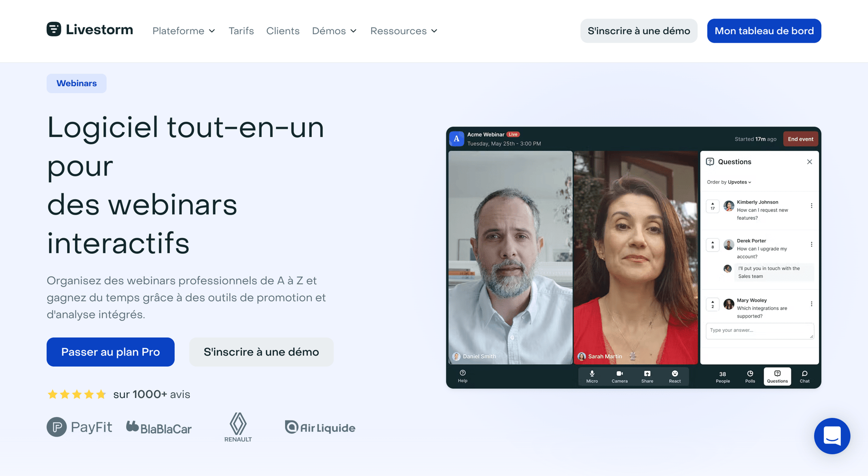868x476 pixels.
Task: Open the Tarifs menu item
Action: (241, 30)
